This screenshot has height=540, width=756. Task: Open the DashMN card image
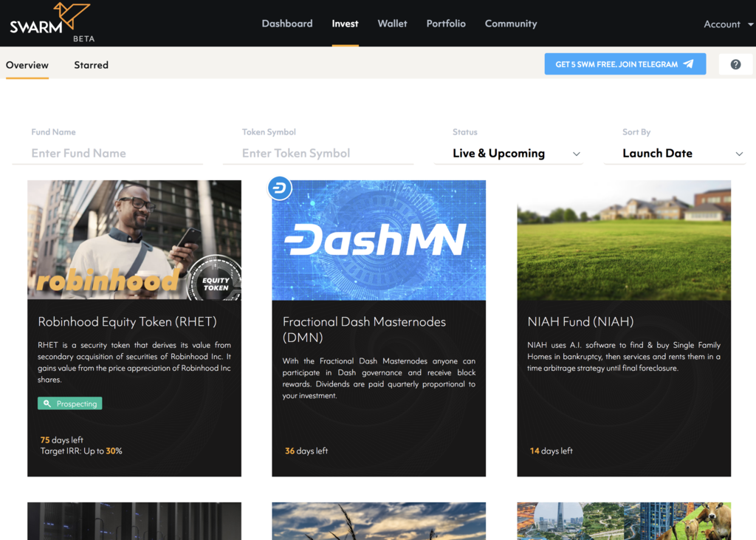click(379, 240)
